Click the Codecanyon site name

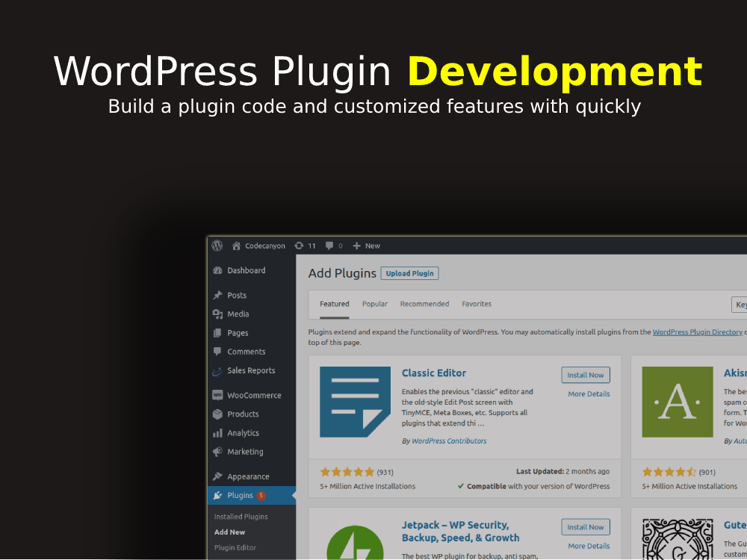coord(265,246)
